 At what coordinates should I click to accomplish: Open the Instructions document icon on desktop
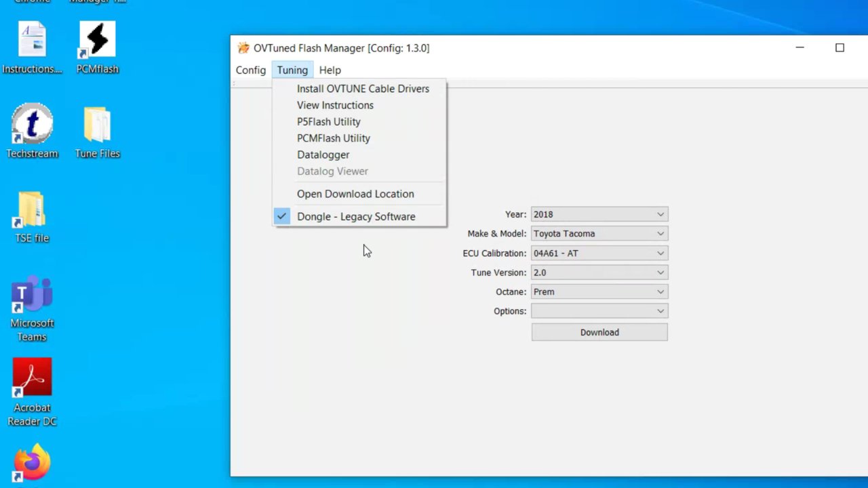[32, 47]
